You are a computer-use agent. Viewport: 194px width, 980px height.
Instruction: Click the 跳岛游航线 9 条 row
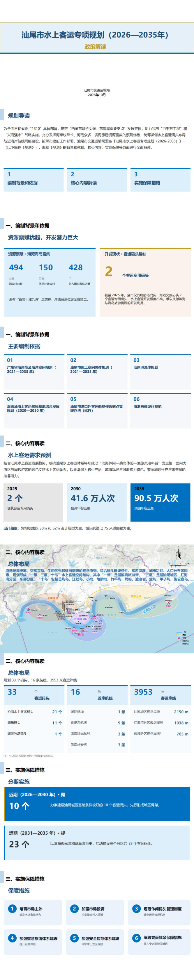(98, 723)
